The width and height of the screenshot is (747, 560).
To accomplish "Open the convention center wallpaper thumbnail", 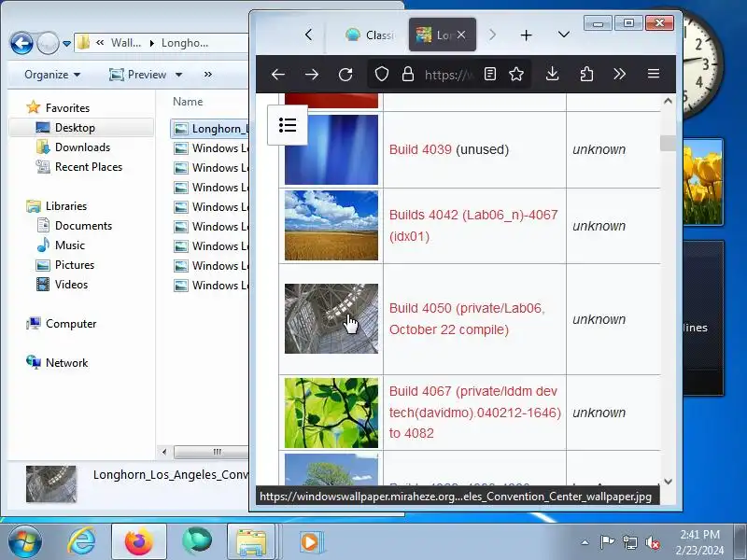I will point(331,318).
